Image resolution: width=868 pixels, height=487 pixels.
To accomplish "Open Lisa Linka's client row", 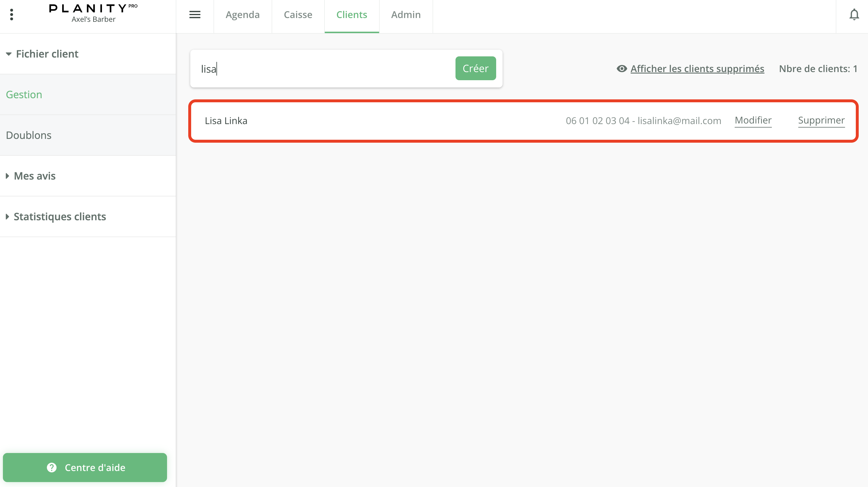I will (226, 121).
